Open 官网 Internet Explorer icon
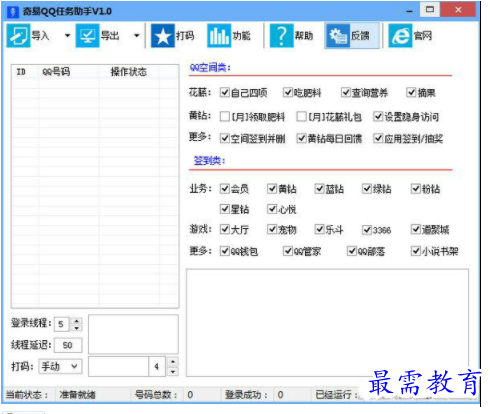This screenshot has width=490, height=414. 400,36
